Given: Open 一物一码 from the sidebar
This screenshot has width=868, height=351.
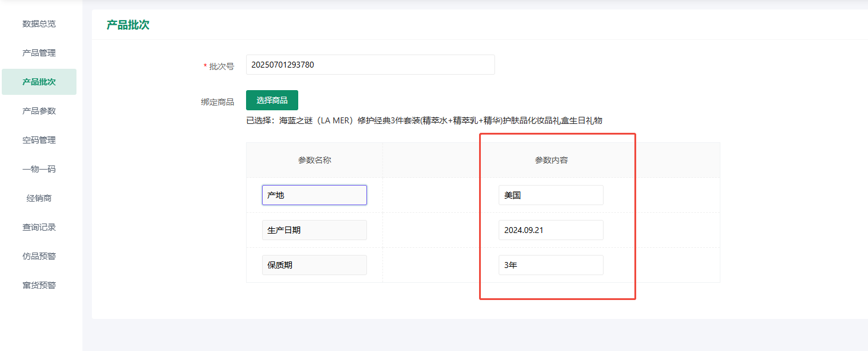Looking at the screenshot, I should (39, 169).
